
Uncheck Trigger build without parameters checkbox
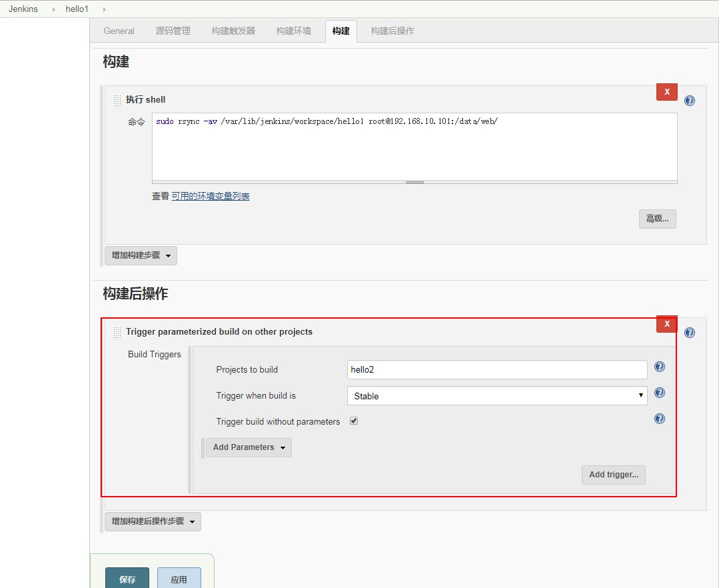point(354,421)
